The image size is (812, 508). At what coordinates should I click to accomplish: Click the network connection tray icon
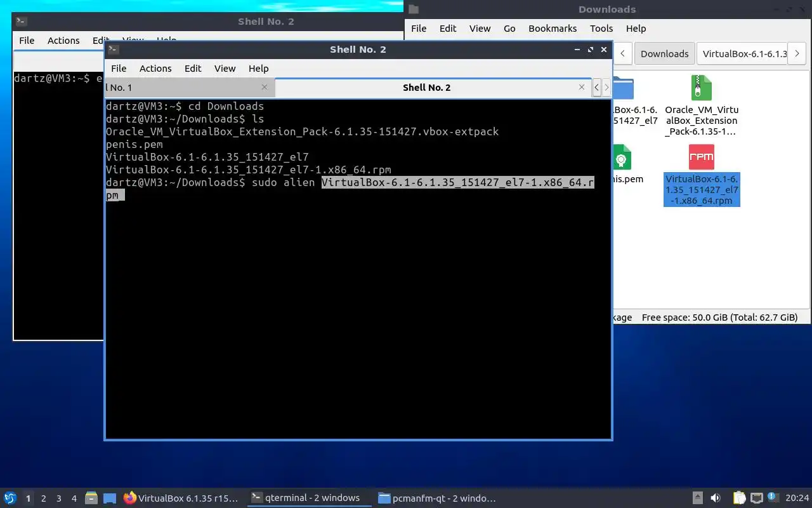(756, 498)
